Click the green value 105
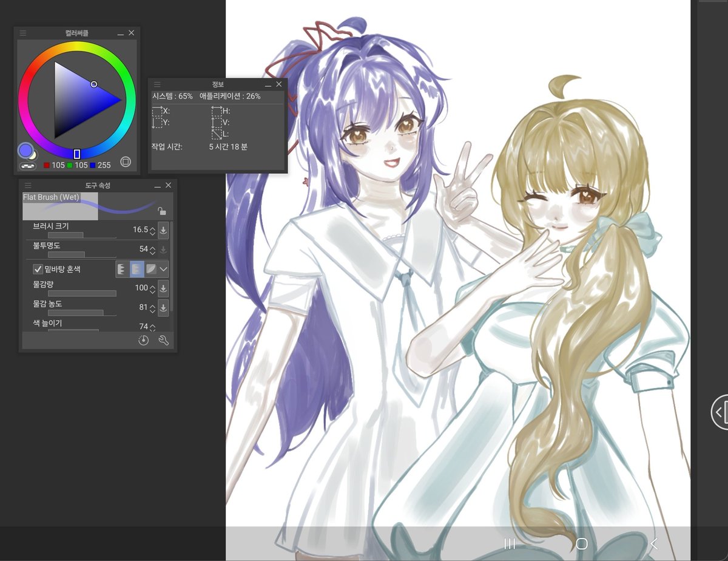 pos(81,165)
